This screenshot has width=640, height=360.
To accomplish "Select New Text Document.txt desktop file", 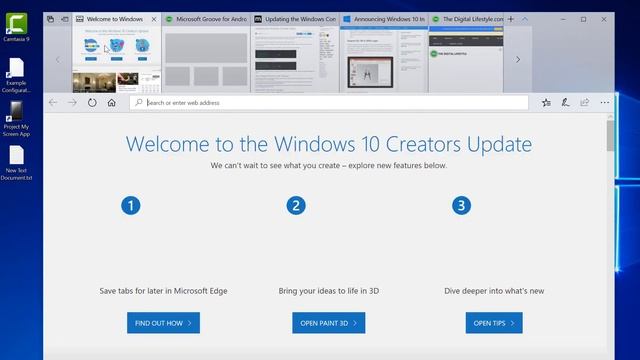I will click(x=16, y=163).
